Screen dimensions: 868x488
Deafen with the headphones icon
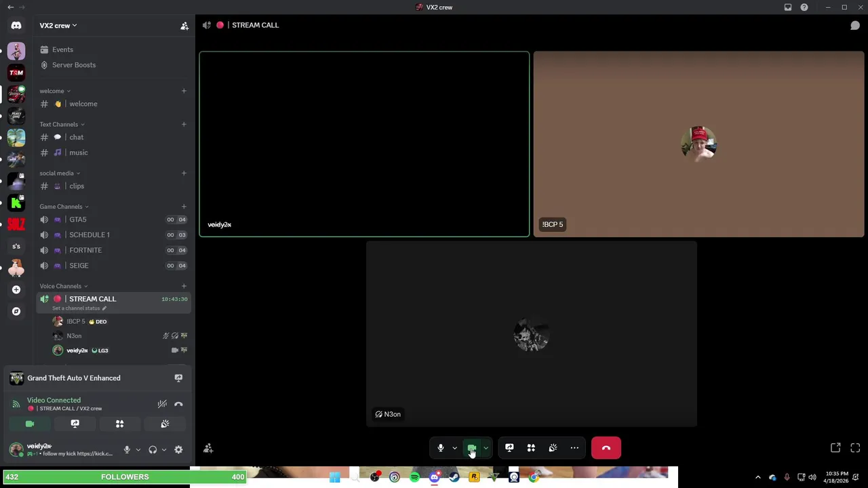pos(153,450)
